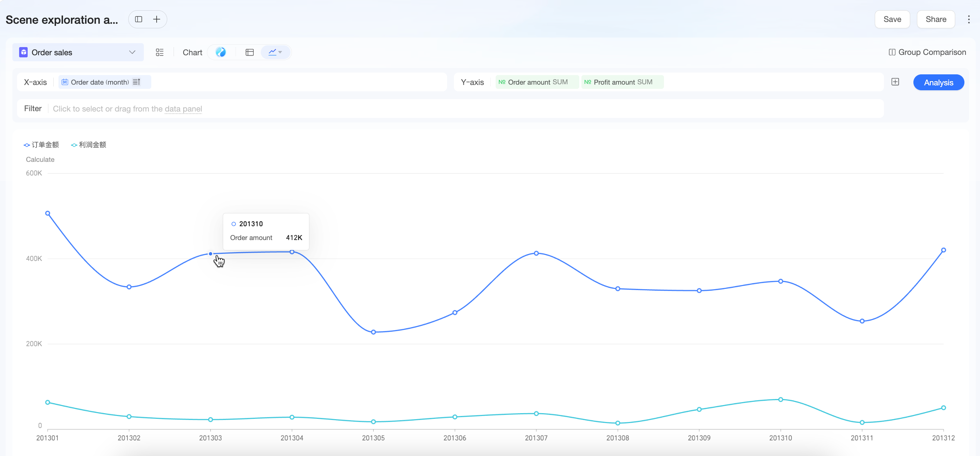Select the Order amount SUM measure chip
This screenshot has width=980, height=456.
pos(537,82)
